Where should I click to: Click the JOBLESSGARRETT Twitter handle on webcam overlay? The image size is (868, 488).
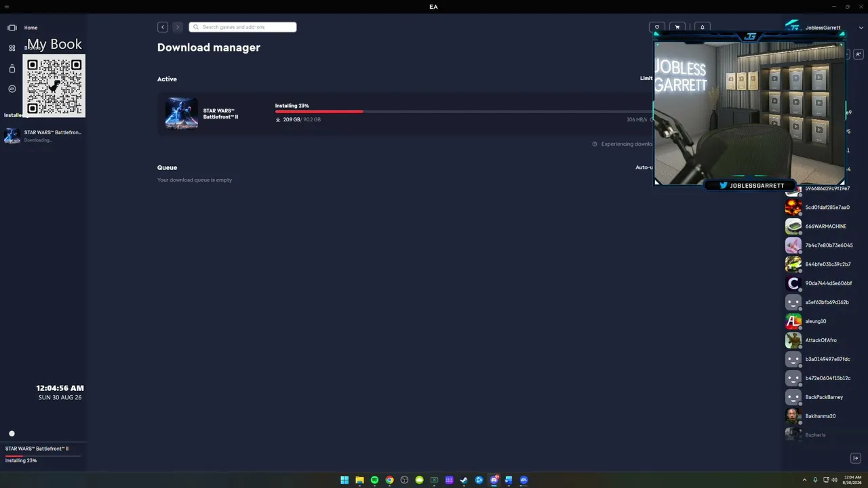(757, 186)
